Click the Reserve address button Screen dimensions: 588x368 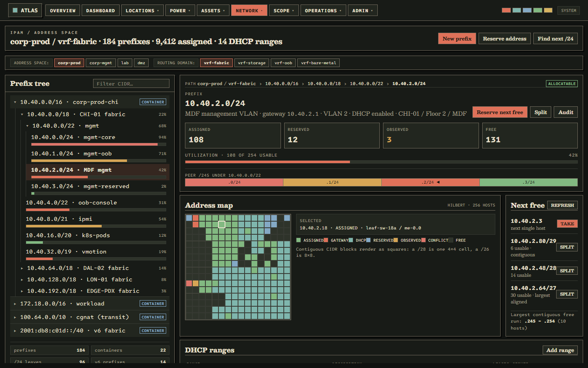click(x=505, y=38)
